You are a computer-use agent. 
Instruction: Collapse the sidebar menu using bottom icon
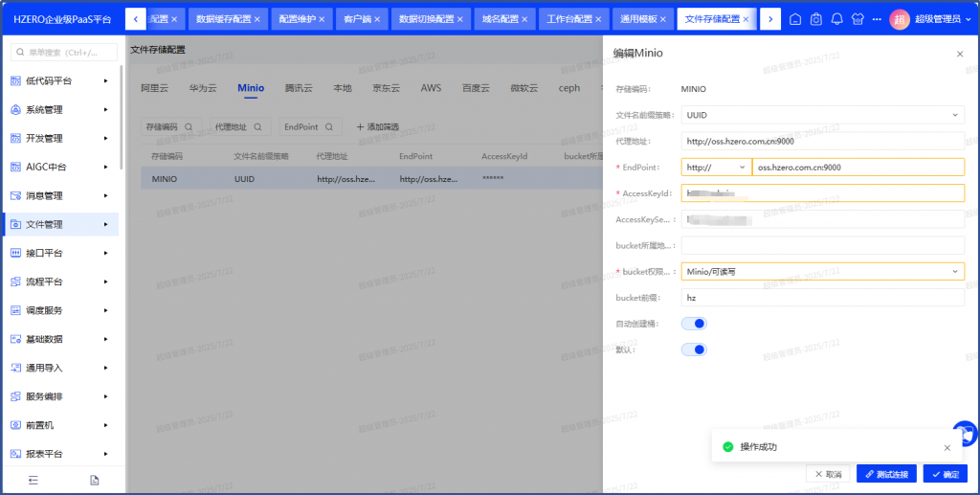click(x=33, y=480)
